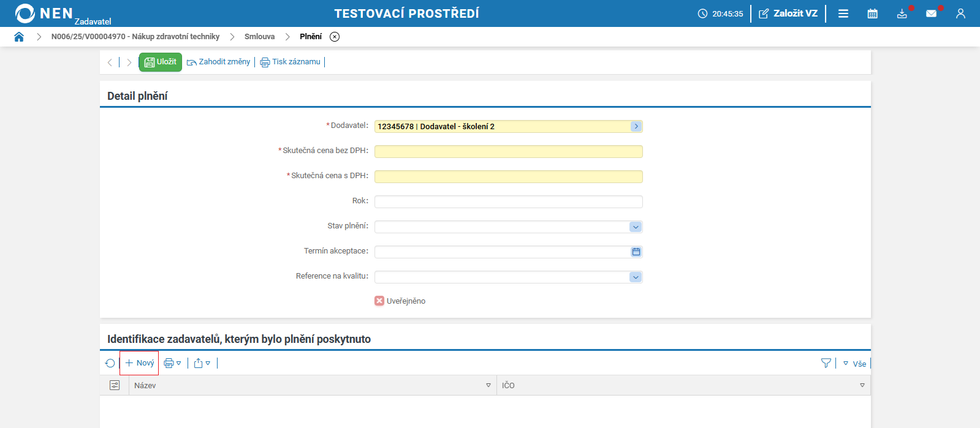Go to home via house icon
Screen dimensions: 980x428
point(19,37)
